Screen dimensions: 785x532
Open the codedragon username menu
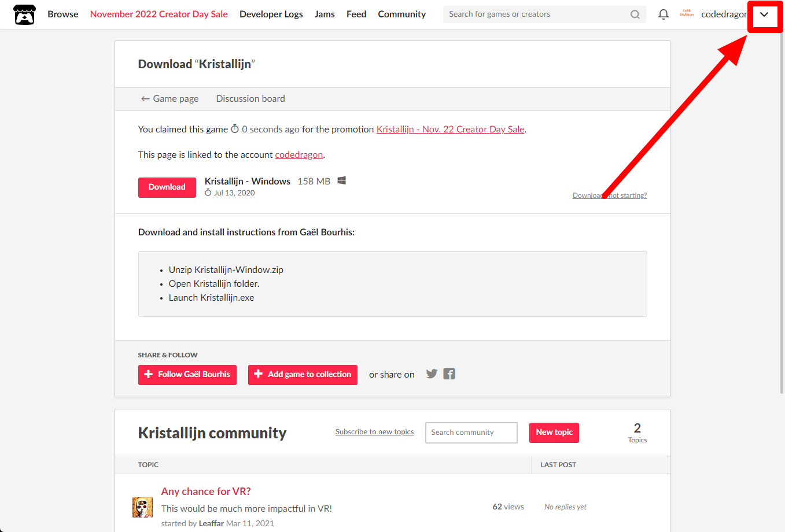tap(724, 14)
